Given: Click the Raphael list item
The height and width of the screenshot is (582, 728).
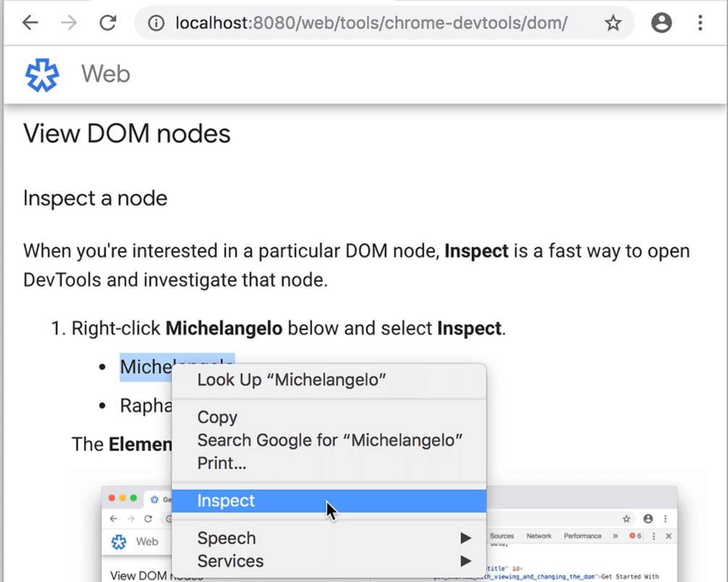Looking at the screenshot, I should [x=146, y=406].
